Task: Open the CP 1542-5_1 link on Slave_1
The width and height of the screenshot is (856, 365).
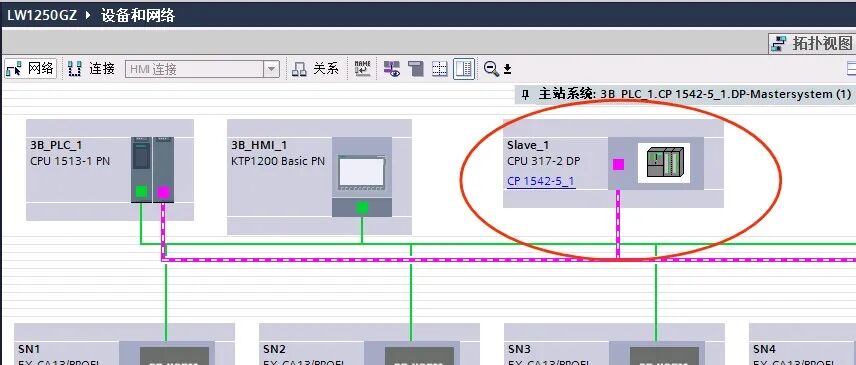Action: coord(540,181)
